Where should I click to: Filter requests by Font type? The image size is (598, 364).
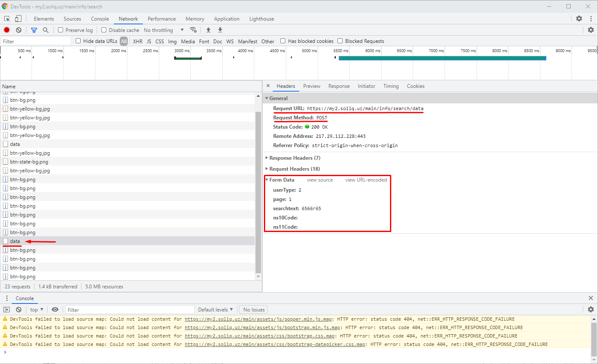click(204, 41)
